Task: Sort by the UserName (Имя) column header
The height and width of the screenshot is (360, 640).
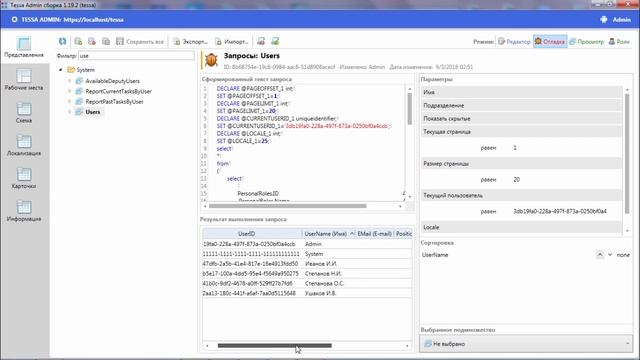Action: coord(329,233)
